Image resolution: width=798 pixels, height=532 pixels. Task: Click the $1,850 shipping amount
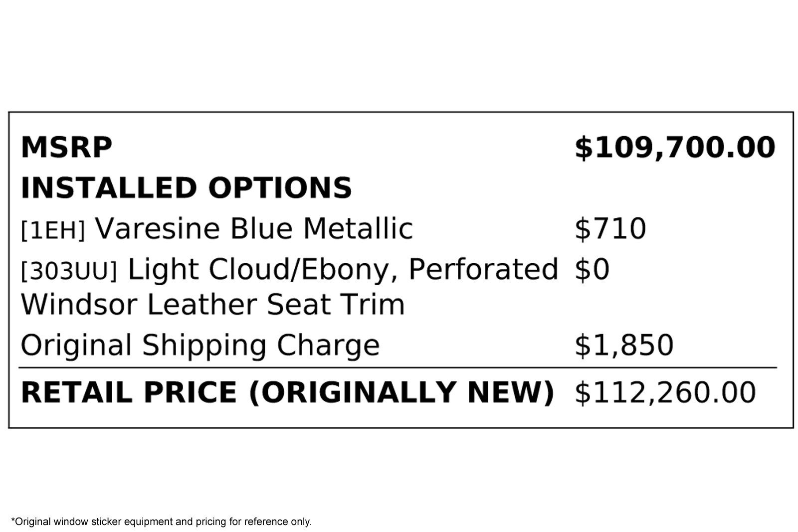click(x=624, y=346)
